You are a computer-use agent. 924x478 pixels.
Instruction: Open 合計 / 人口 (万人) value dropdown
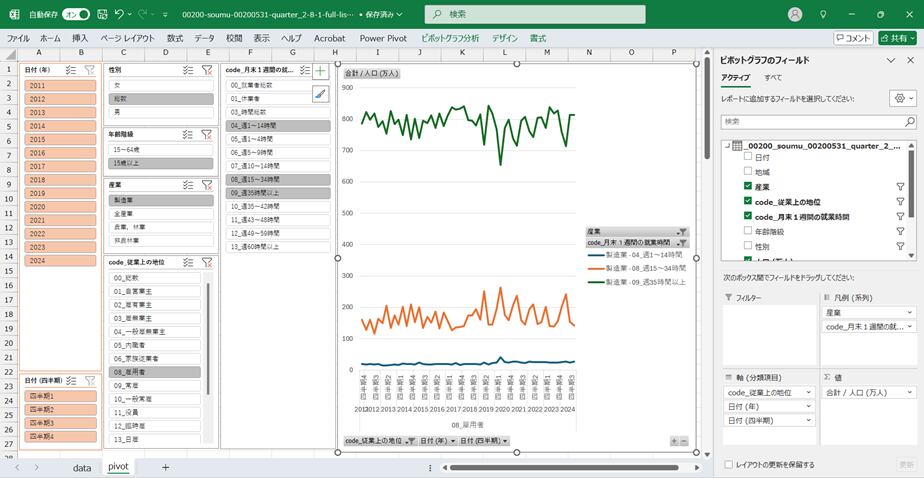click(908, 392)
